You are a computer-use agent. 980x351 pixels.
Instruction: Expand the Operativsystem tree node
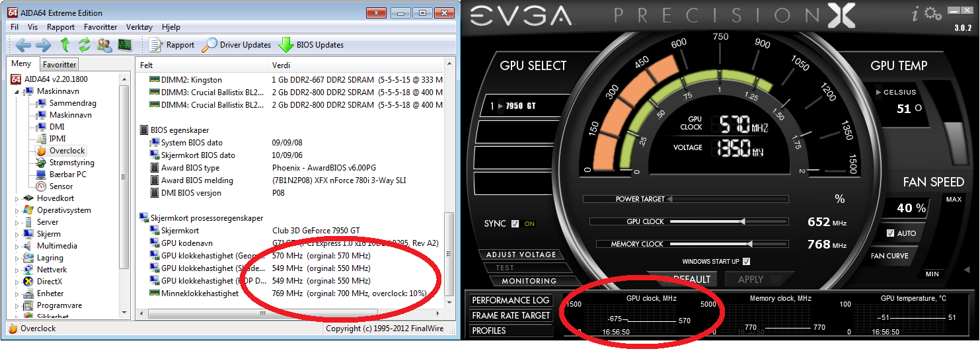pyautogui.click(x=18, y=210)
